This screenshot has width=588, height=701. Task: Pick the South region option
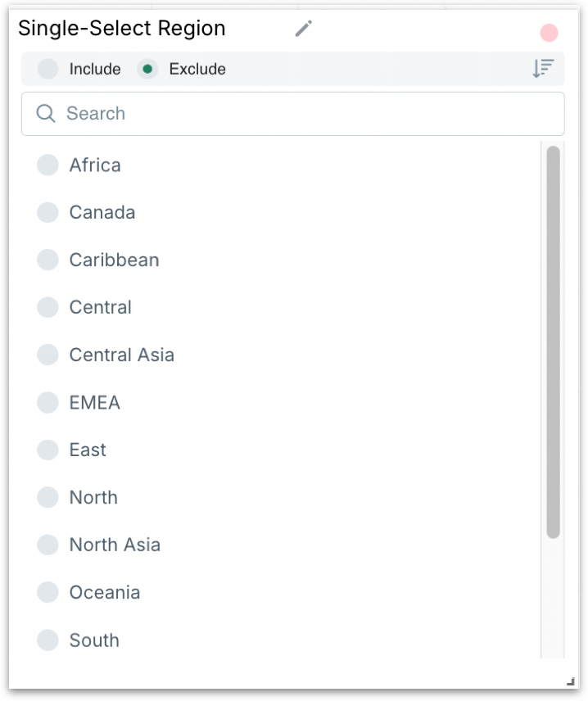[x=48, y=640]
